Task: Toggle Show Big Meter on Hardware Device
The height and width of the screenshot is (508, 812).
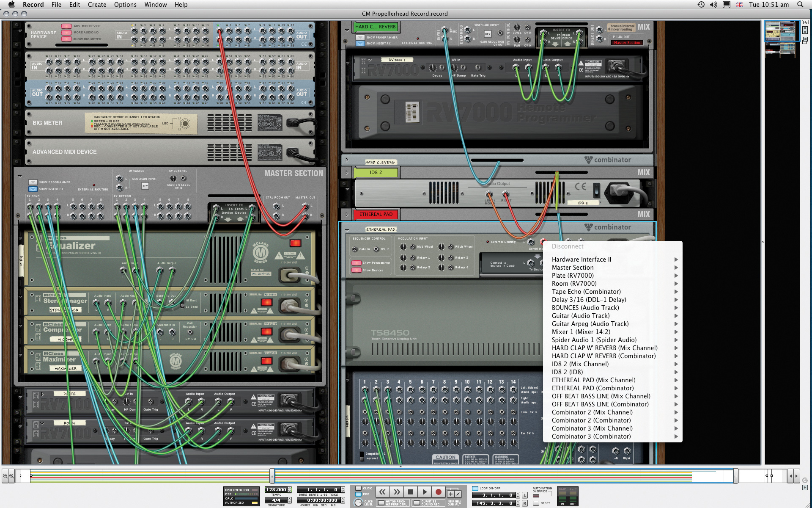Action: pyautogui.click(x=66, y=39)
